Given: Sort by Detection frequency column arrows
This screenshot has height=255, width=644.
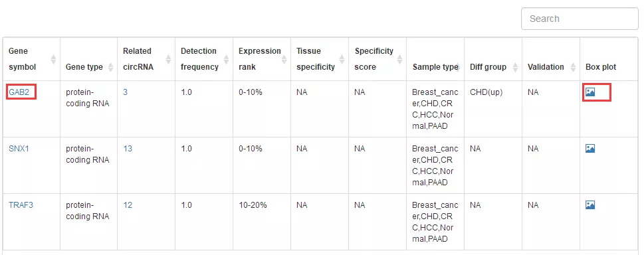Looking at the screenshot, I should (227, 60).
